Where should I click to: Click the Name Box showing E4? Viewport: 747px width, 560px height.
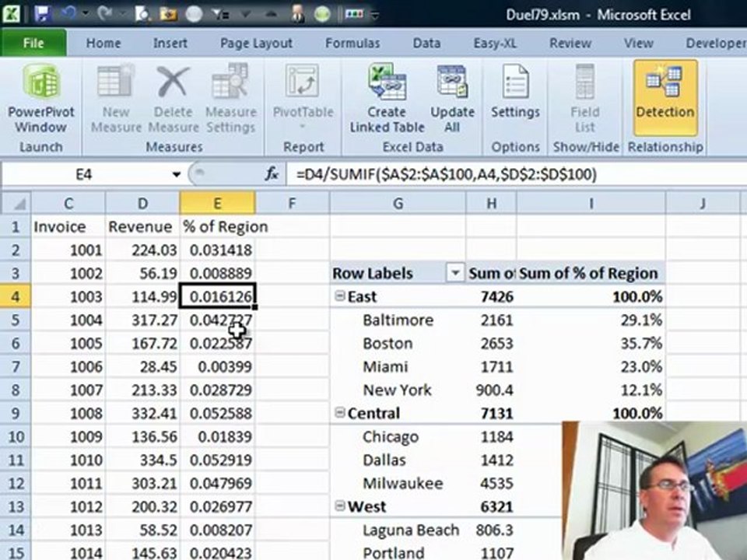(84, 174)
